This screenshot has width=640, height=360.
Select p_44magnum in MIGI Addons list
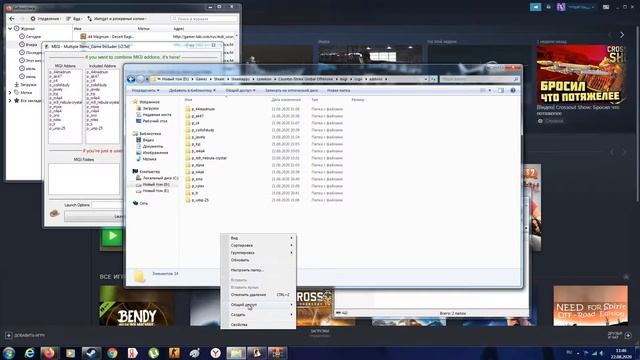(60, 72)
